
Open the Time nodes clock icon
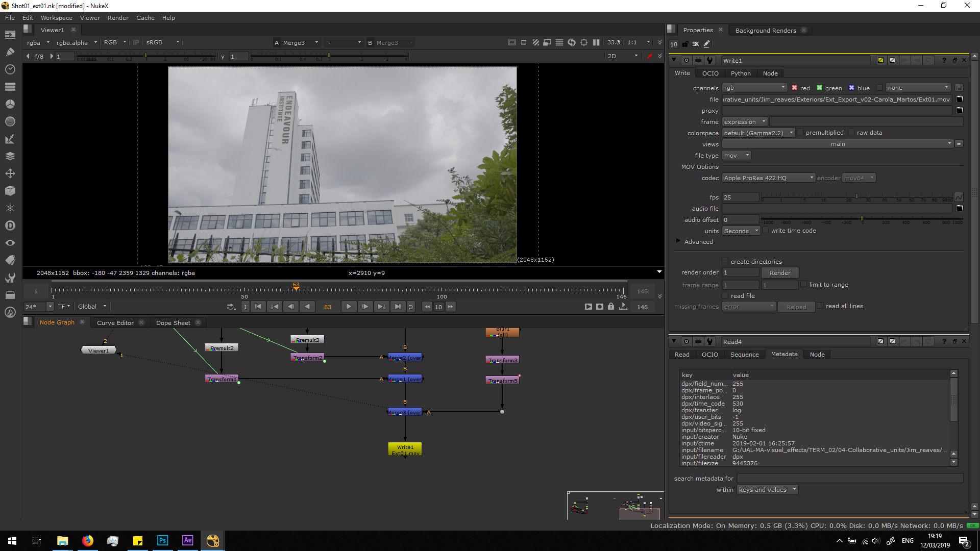pyautogui.click(x=10, y=69)
